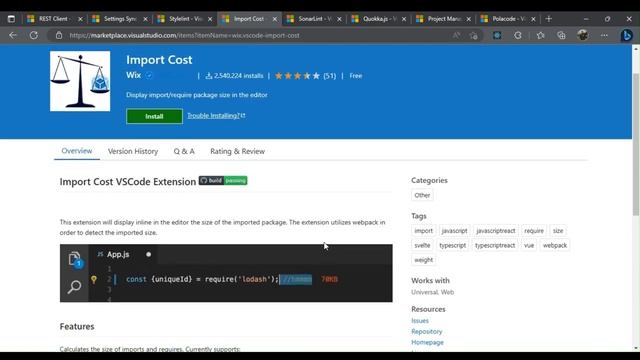This screenshot has height=360, width=640.
Task: Click the import tag
Action: (x=423, y=231)
